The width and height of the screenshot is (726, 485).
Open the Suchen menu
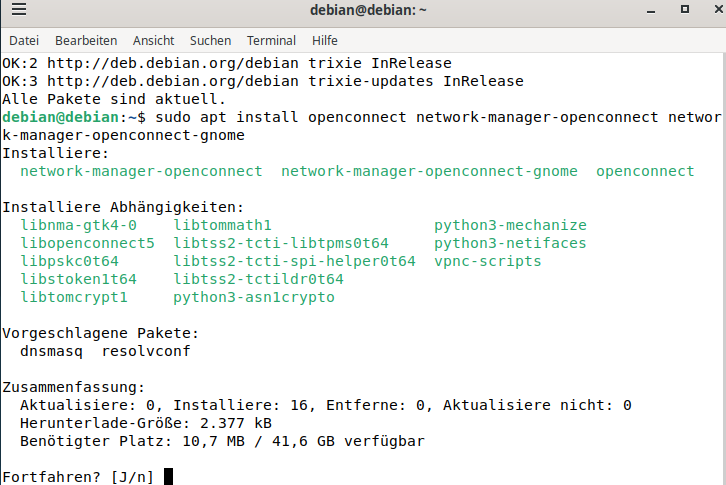210,41
